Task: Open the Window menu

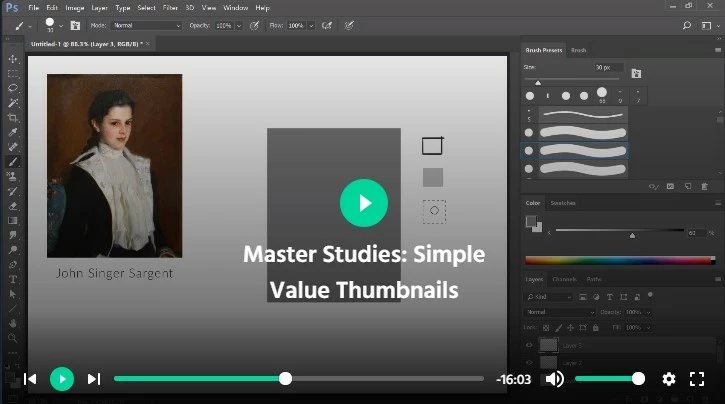Action: (x=235, y=8)
